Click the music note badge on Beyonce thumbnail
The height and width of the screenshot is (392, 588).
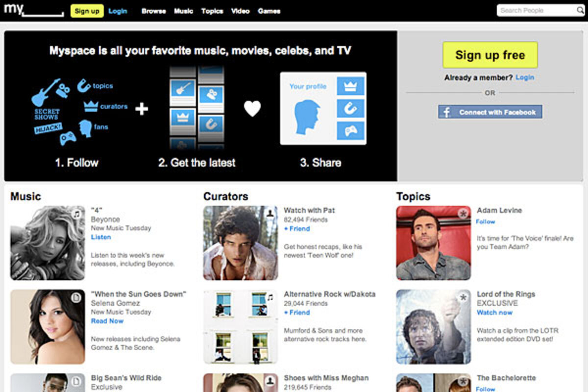[x=76, y=214]
